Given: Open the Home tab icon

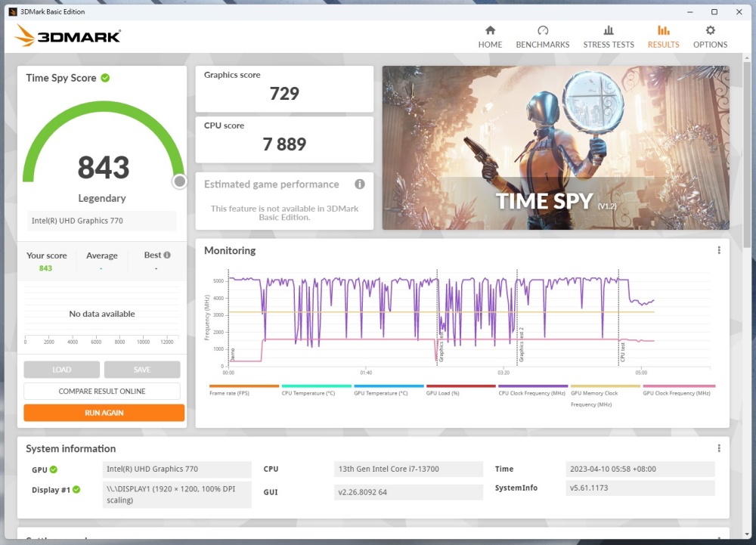Looking at the screenshot, I should [490, 30].
